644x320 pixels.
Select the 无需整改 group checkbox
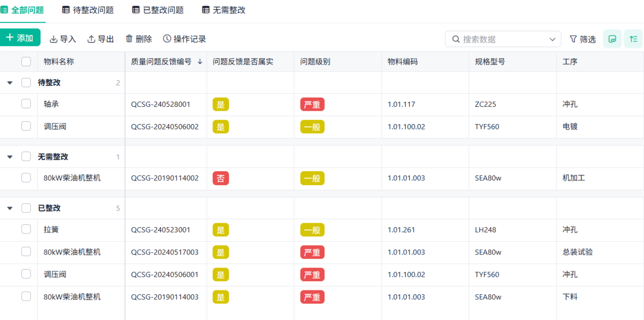26,156
